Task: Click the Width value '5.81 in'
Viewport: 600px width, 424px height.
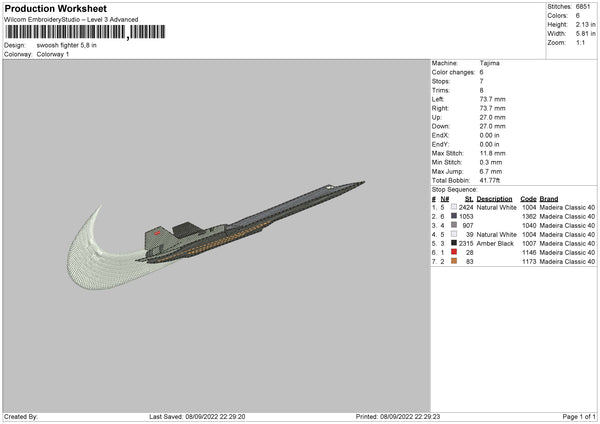Action: coord(585,34)
